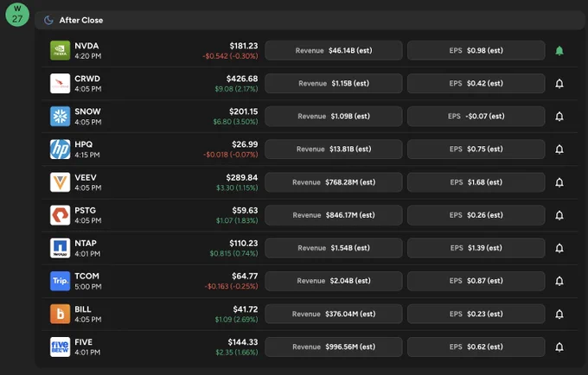588x375 pixels.
Task: Click the FIVE ticker symbol text
Action: (x=83, y=342)
